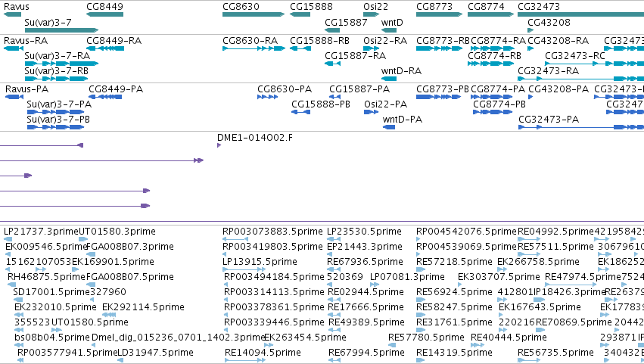This screenshot has height=364, width=644.
Task: Click the Osi22 gene label
Action: 376,7
